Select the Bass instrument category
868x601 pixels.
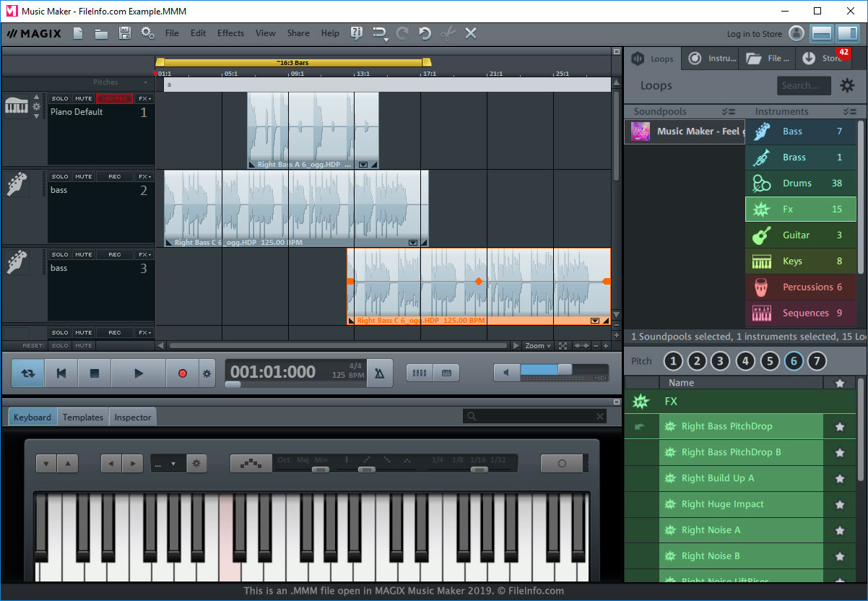801,131
